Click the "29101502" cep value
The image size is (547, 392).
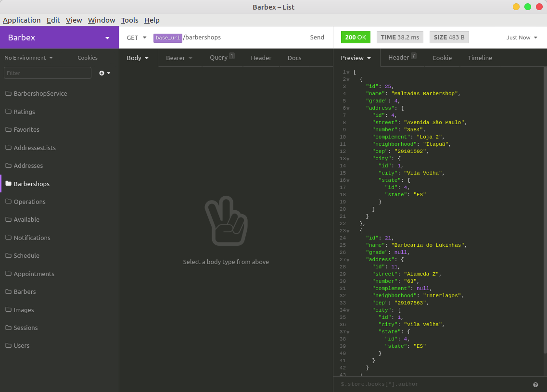pos(410,152)
